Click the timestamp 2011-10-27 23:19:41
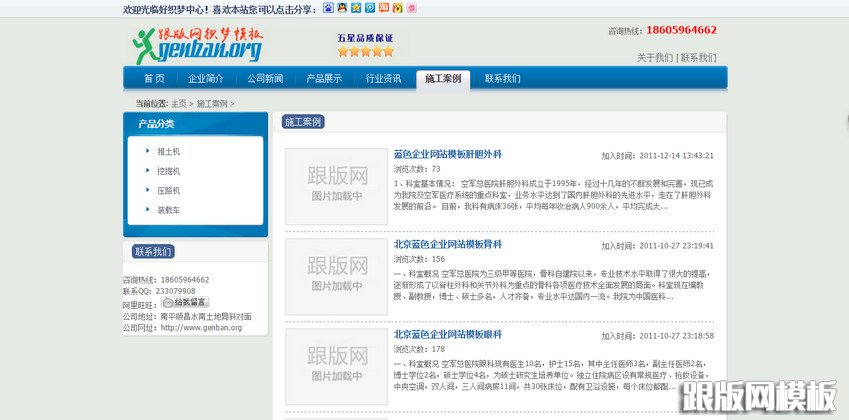Viewport: 849px width, 420px height. pos(676,246)
